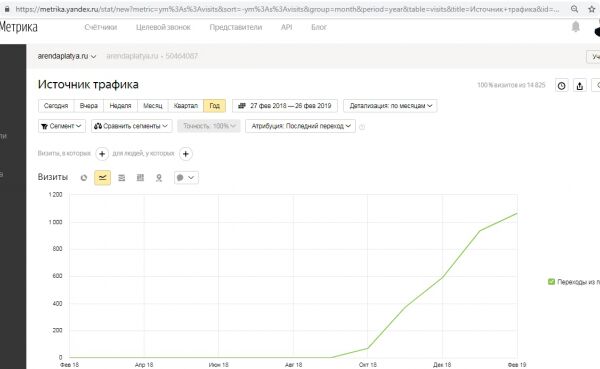Click the 1 200 y-axis value
Viewport: 600px width, 369px height.
point(55,194)
